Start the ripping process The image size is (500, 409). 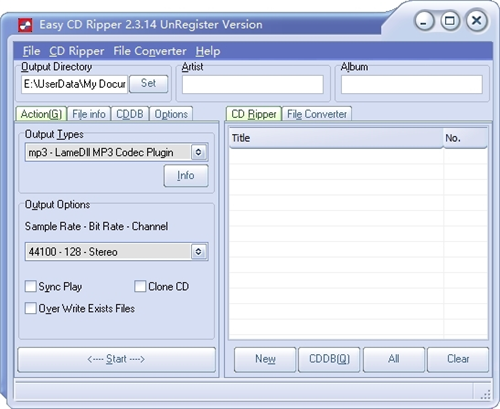pyautogui.click(x=116, y=359)
